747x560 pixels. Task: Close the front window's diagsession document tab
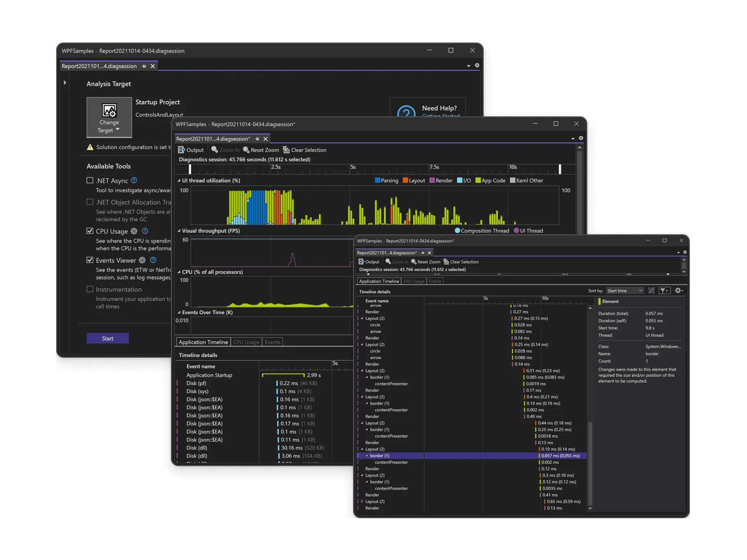click(429, 253)
